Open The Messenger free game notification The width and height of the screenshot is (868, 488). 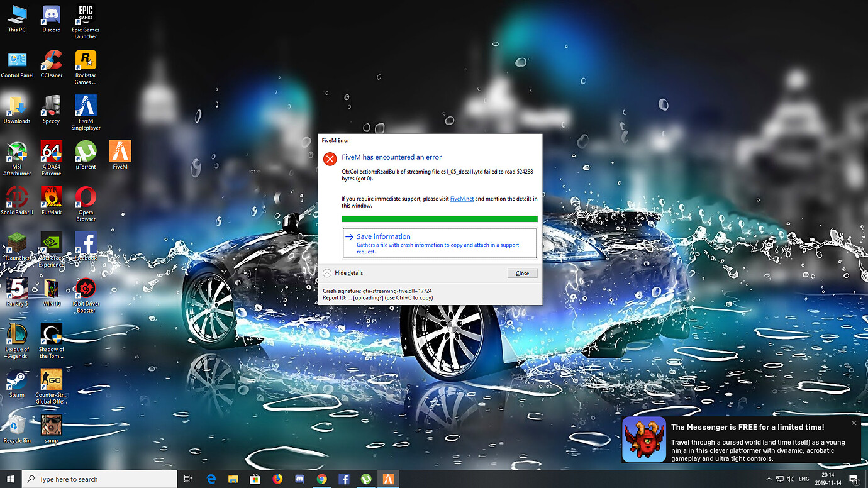(x=741, y=439)
